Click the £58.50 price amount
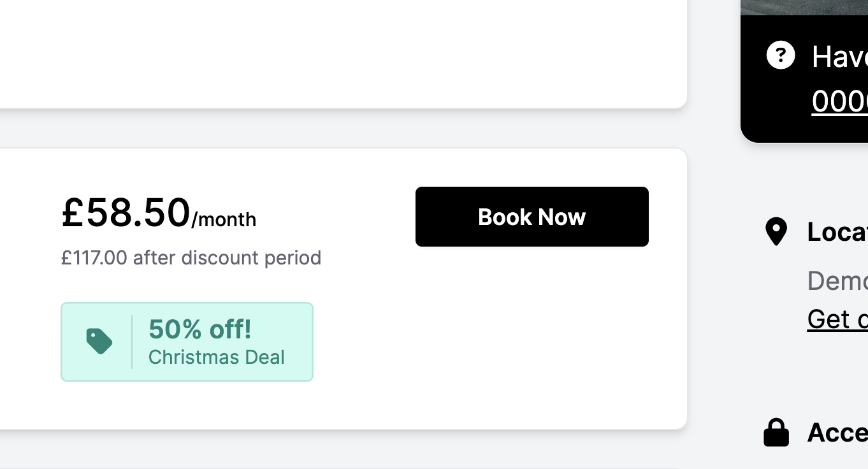 (x=126, y=213)
